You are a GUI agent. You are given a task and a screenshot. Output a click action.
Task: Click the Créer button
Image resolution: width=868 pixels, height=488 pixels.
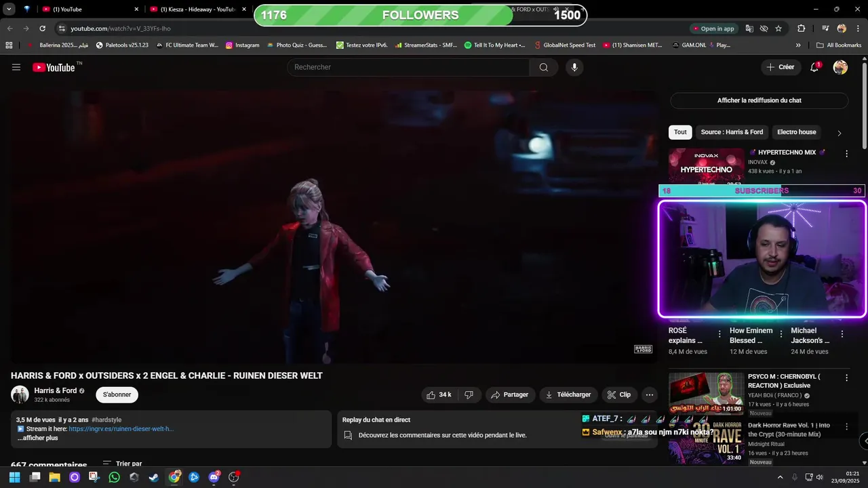[781, 67]
